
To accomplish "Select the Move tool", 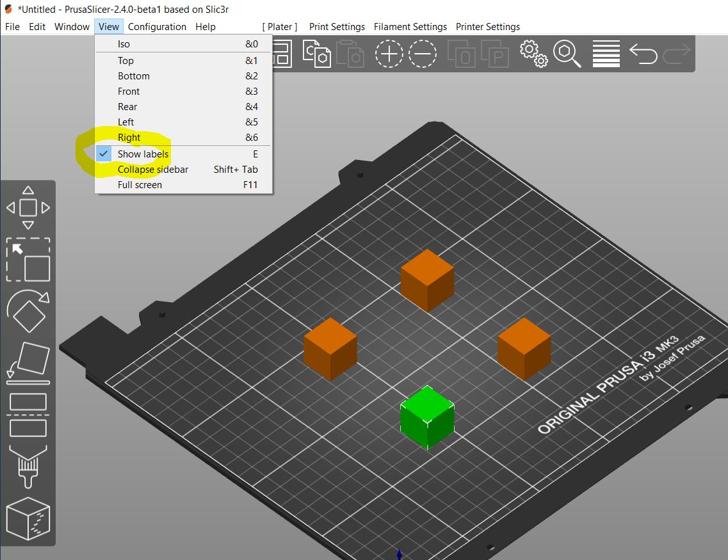I will (x=28, y=208).
